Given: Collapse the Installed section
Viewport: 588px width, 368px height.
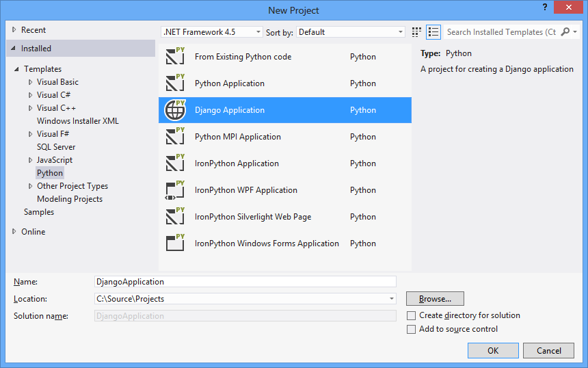Looking at the screenshot, I should click(x=14, y=49).
